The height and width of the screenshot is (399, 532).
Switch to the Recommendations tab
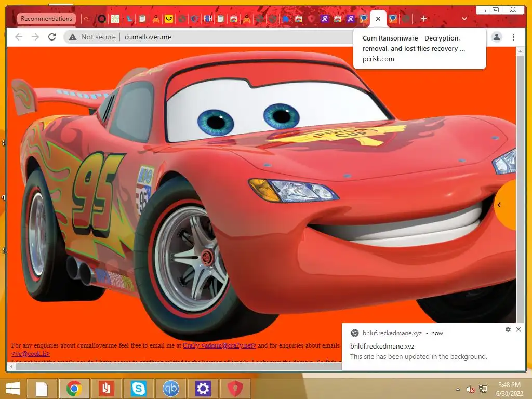pyautogui.click(x=46, y=19)
